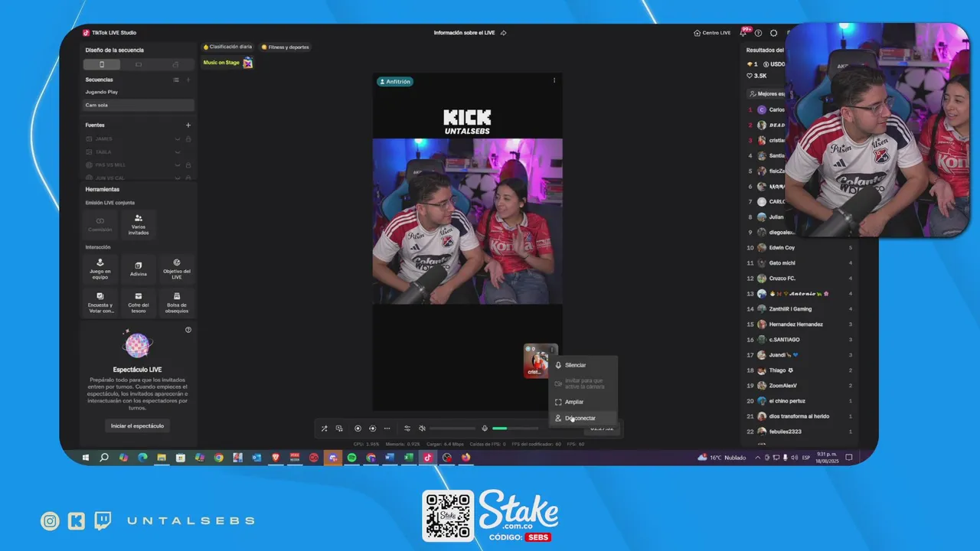Open notifications bell with 99+ badge
The width and height of the screenshot is (980, 551).
743,33
